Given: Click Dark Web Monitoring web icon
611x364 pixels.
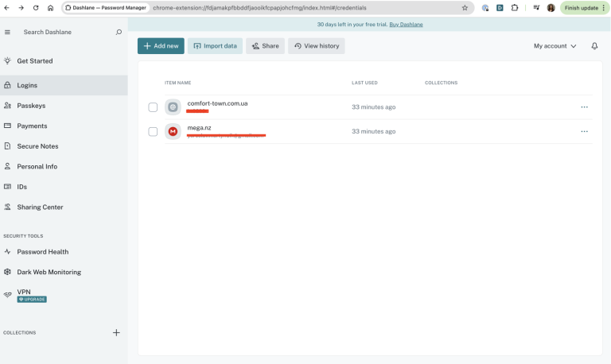Looking at the screenshot, I should click(7, 272).
